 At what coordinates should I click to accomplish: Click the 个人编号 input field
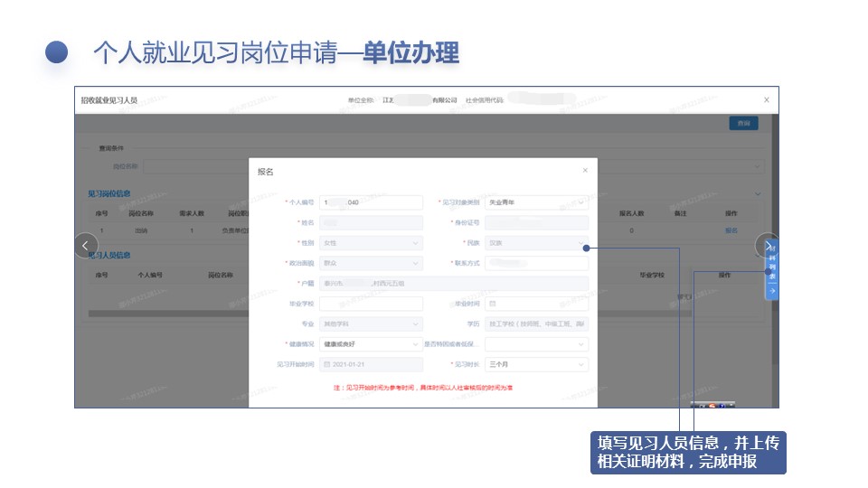(x=371, y=202)
